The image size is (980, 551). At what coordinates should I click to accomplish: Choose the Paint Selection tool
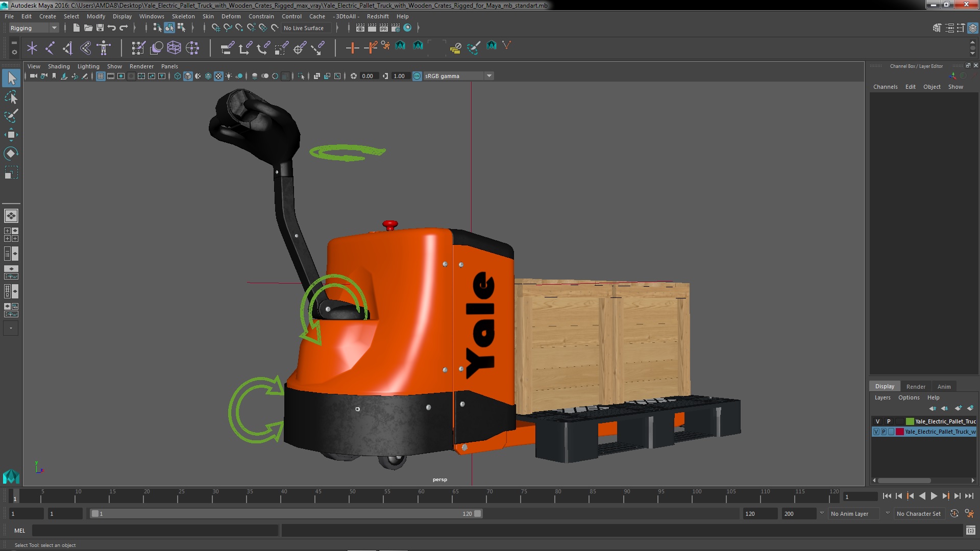point(11,116)
